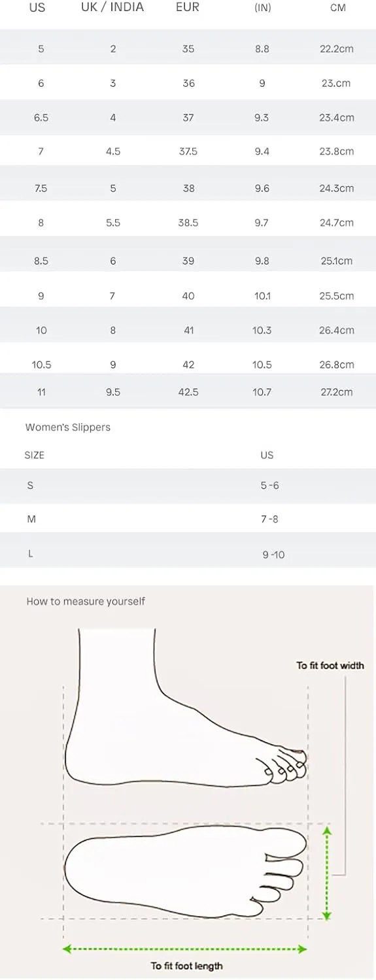Screen dimensions: 376x980
Task: Select the slipper size S row
Action: [x=188, y=485]
